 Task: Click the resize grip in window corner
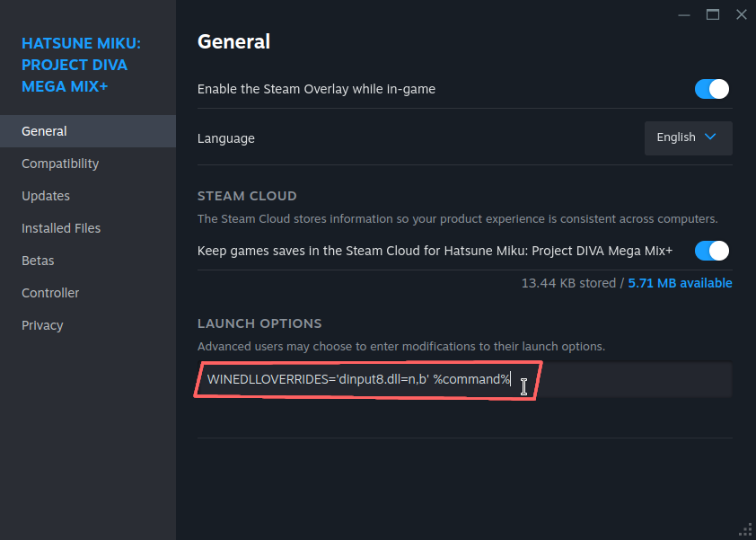click(745, 529)
